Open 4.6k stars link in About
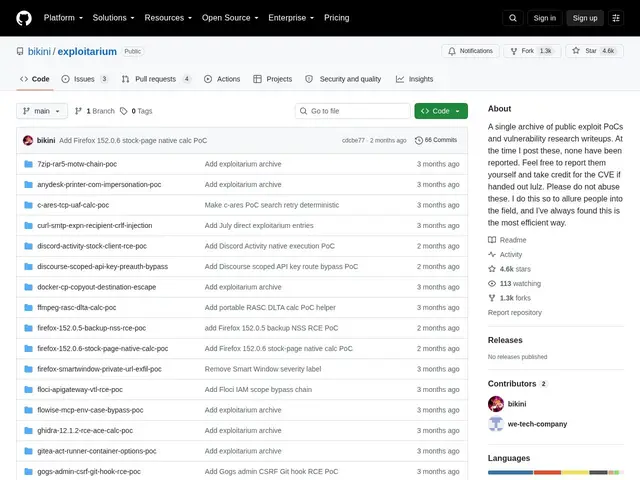This screenshot has width=640, height=480. click(509, 269)
